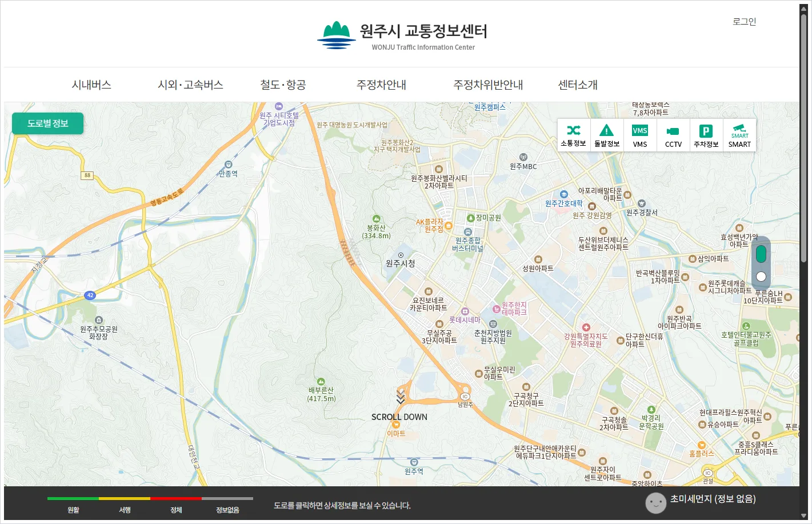
Task: Click the 도로별 정보 button
Action: tap(48, 123)
